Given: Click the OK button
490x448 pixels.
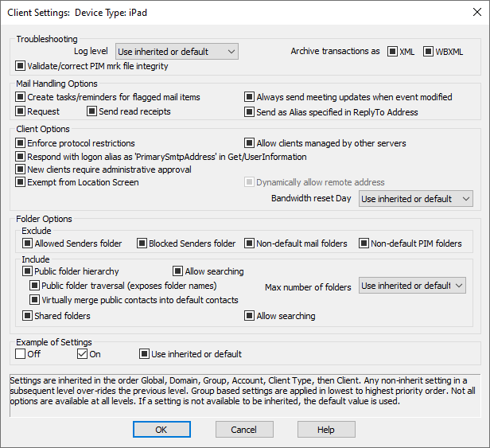Looking at the screenshot, I should point(161,429).
